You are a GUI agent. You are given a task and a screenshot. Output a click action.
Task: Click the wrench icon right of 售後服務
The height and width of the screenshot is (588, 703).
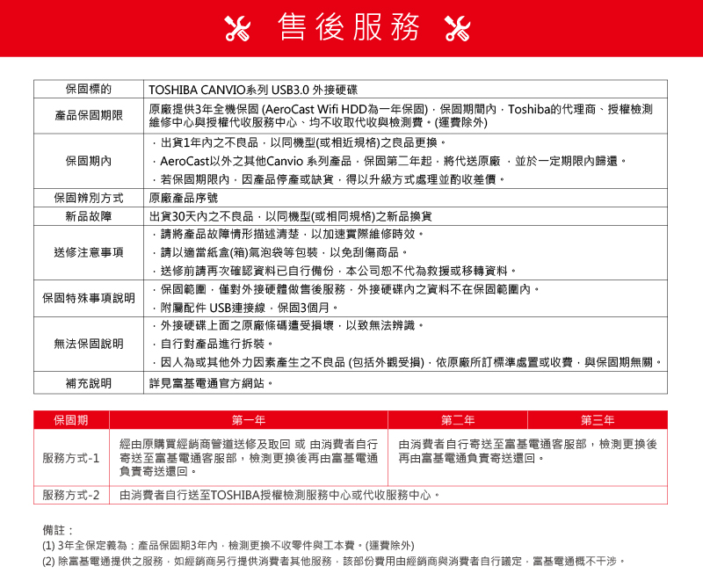458,29
